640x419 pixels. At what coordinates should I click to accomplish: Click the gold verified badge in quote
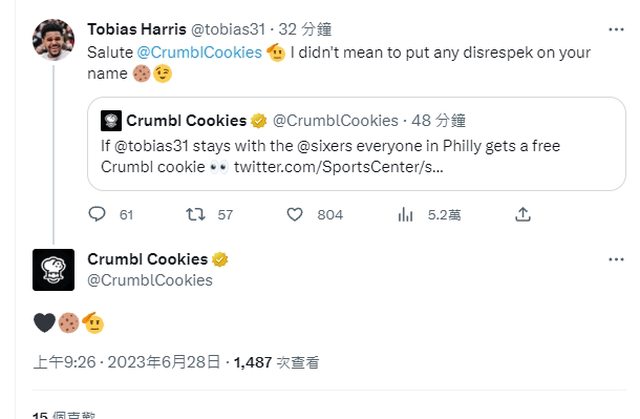point(258,121)
